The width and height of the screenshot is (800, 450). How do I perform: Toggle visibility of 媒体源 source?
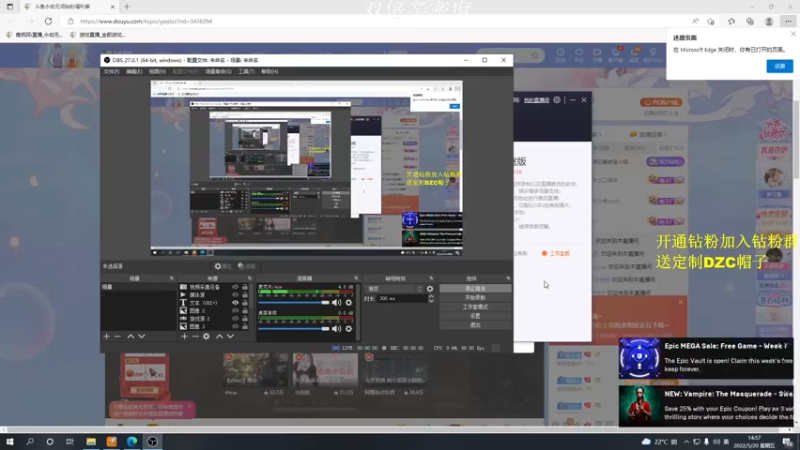point(235,295)
